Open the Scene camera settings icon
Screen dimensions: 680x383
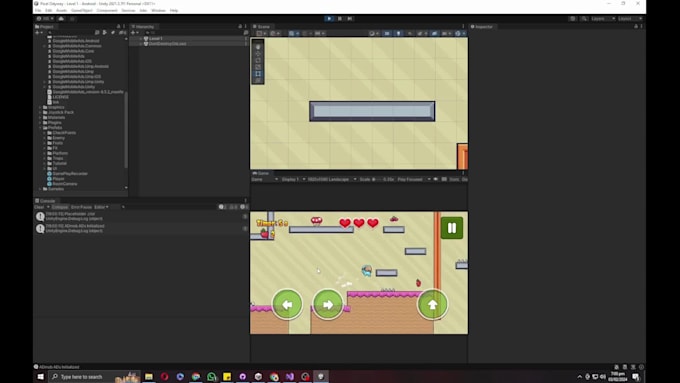click(446, 33)
